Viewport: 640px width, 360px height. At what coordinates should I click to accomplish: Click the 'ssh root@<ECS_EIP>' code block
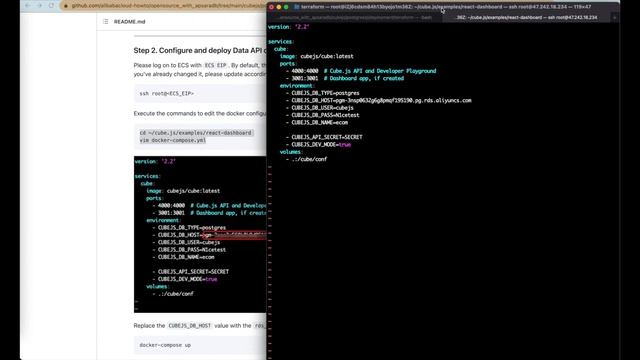[200, 93]
